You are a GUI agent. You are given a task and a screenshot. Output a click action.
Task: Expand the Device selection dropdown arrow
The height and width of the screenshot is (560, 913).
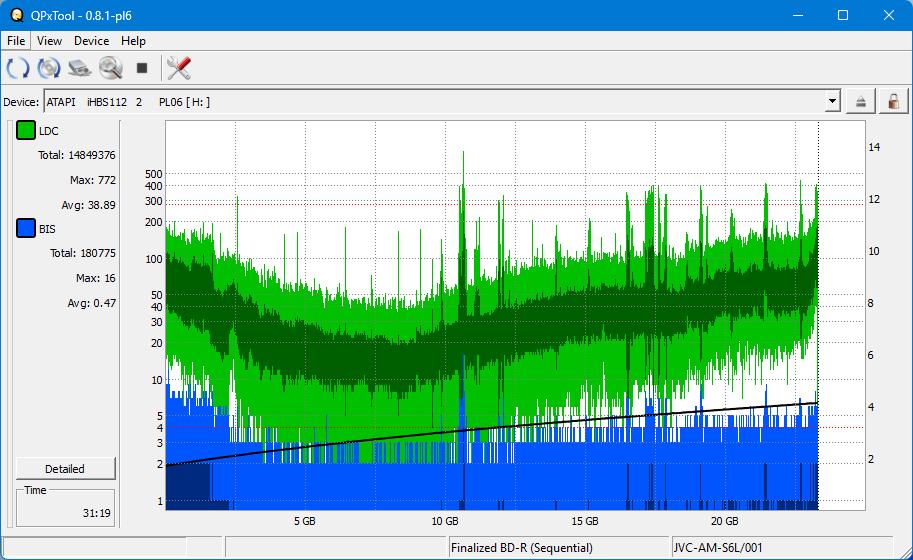pyautogui.click(x=832, y=101)
